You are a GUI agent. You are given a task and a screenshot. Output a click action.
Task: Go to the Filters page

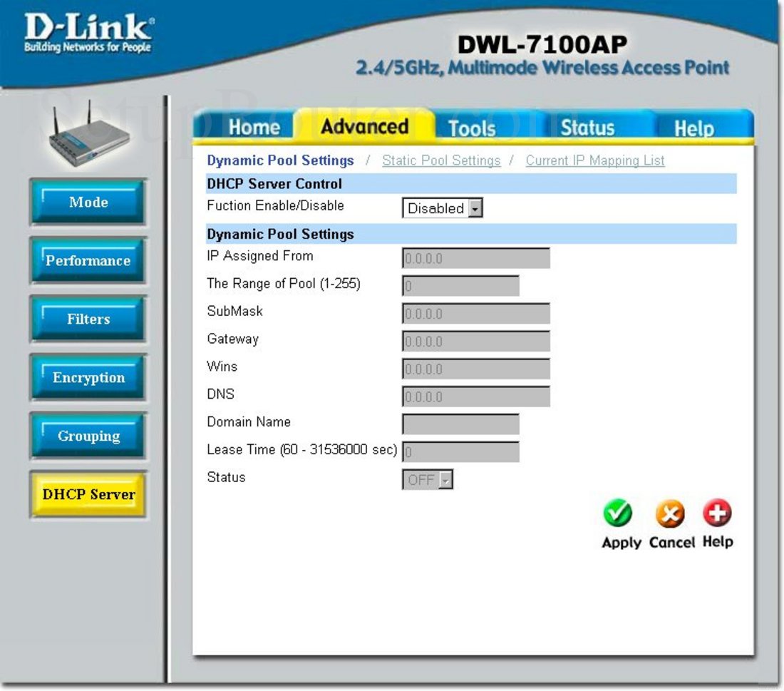point(88,319)
